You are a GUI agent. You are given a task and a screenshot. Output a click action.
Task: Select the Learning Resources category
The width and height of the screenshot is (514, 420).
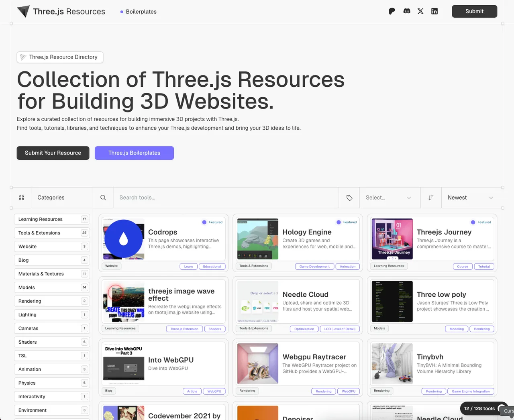52,219
